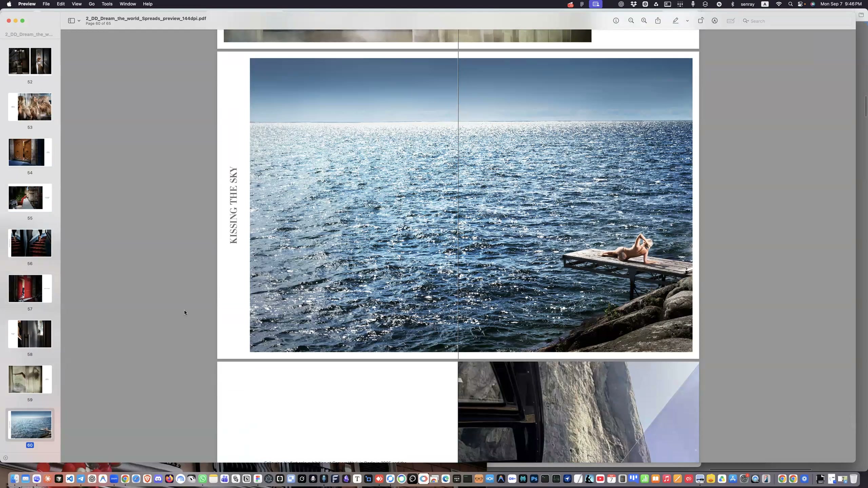Toggle the sidebar view button
Screen dimensions: 868x488
point(71,21)
